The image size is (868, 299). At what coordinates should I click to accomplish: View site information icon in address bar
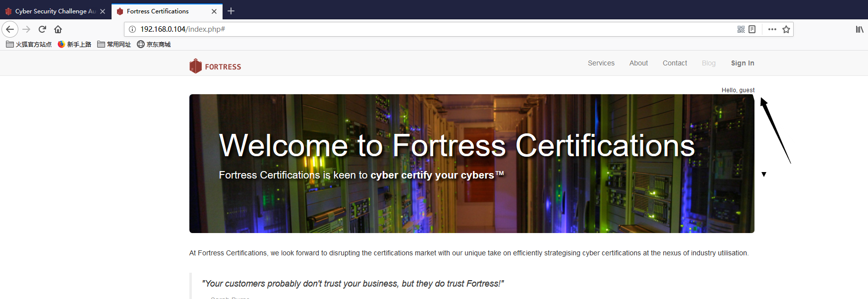(x=132, y=29)
